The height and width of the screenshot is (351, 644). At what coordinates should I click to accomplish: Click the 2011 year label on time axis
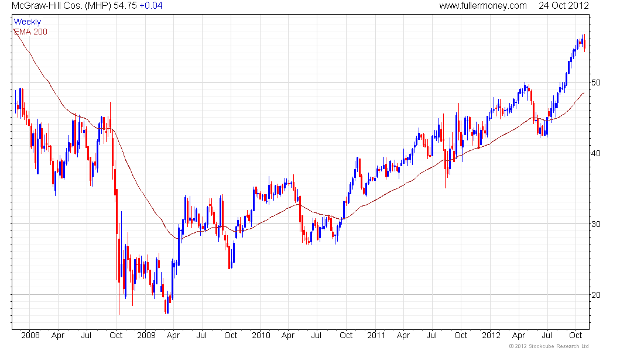[x=376, y=335]
